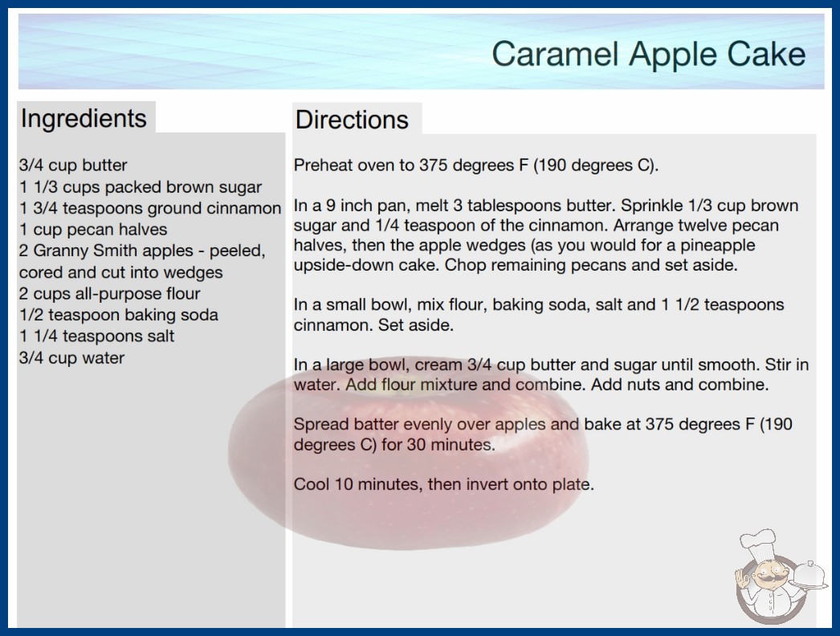The width and height of the screenshot is (840, 636).
Task: Click the all-purpose flour ingredient line
Action: [x=110, y=294]
